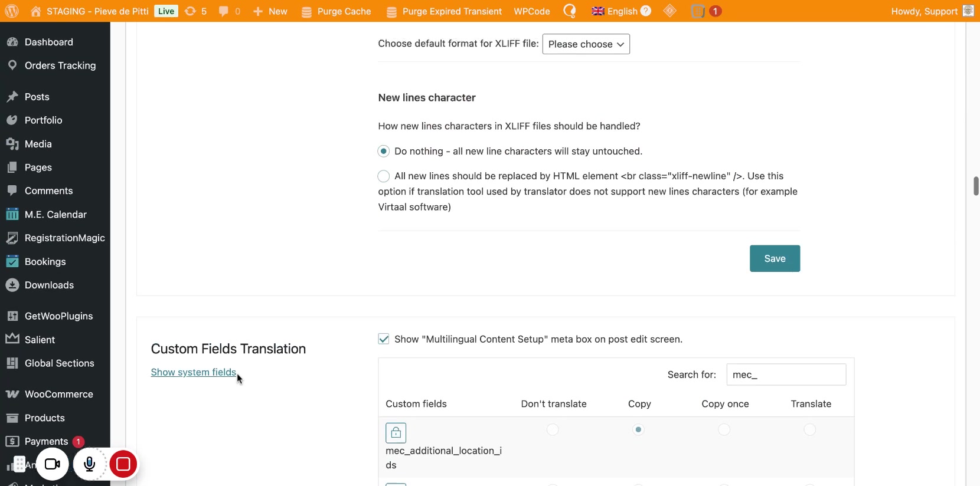
Task: Click the lock icon beside mec_additional_location_ids
Action: pos(396,433)
